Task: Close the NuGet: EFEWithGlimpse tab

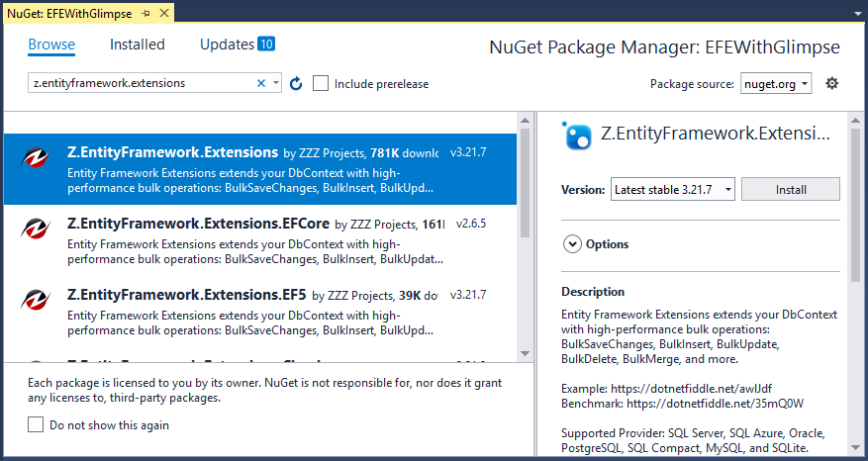Action: (164, 13)
